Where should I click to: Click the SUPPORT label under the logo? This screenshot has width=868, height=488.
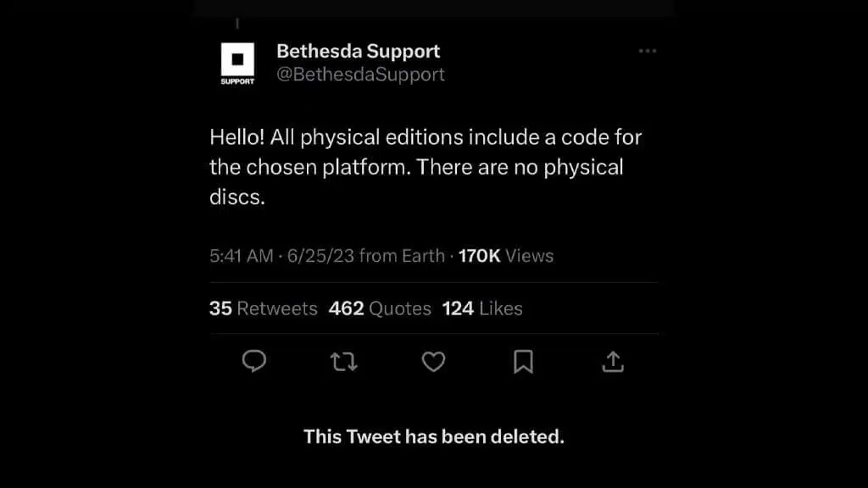[x=237, y=82]
